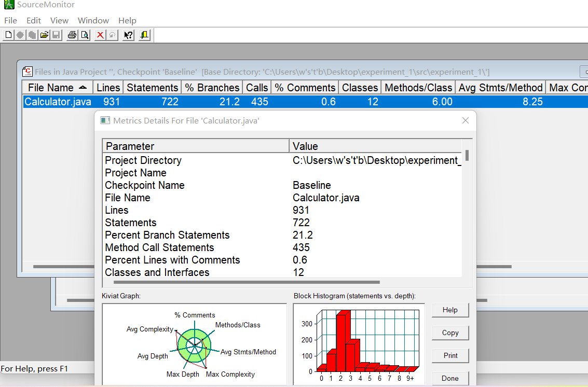Viewport: 588px width, 387px height.
Task: Click the Open Project folder icon
Action: [44, 35]
